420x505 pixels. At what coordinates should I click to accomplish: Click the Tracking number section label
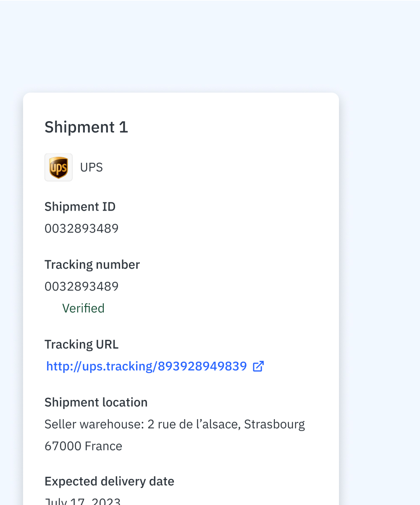click(x=92, y=264)
